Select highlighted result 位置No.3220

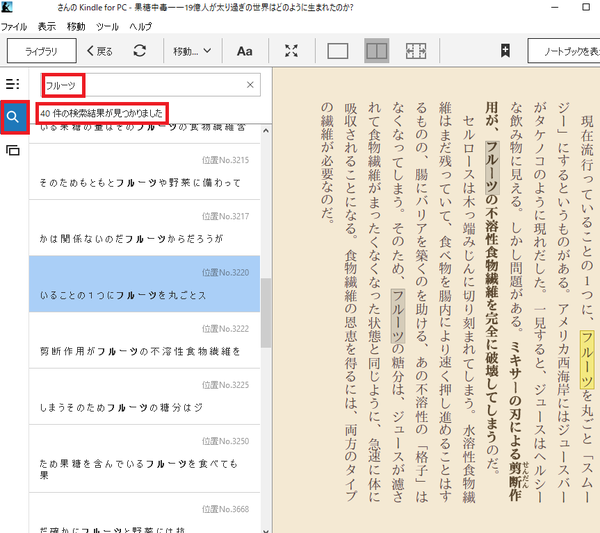145,284
